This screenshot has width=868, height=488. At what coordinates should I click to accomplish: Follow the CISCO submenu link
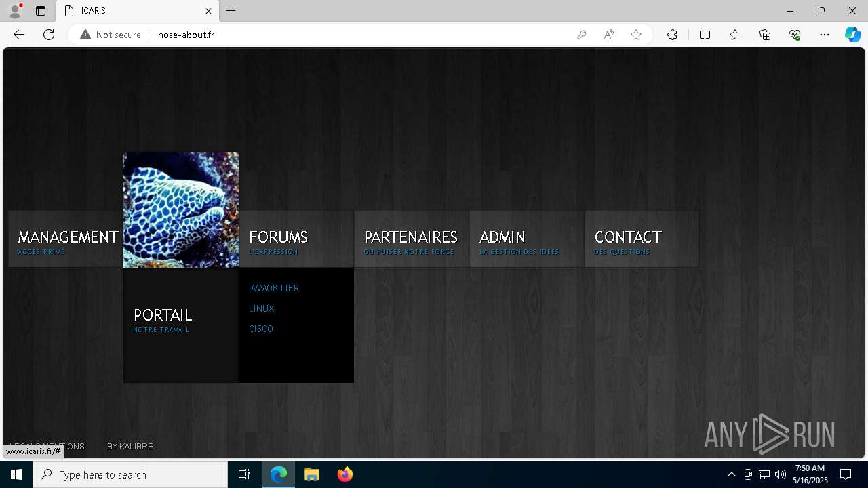(x=261, y=329)
